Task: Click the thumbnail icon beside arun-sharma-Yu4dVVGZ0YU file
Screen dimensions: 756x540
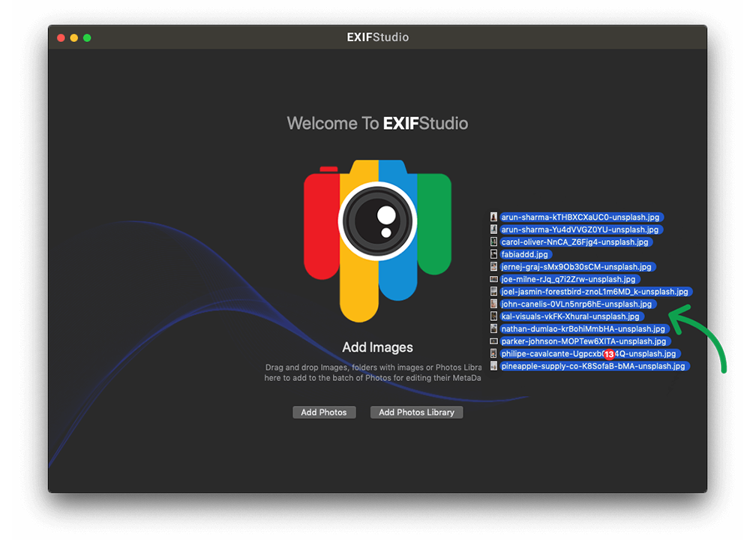Action: click(493, 229)
